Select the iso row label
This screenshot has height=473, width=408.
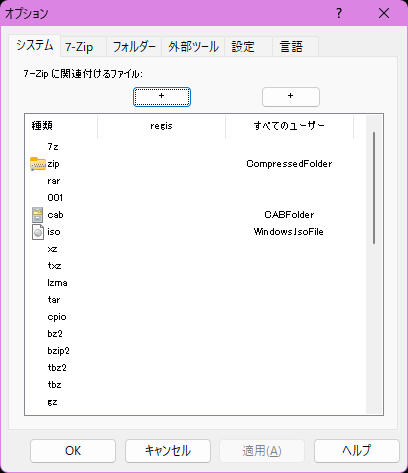54,232
